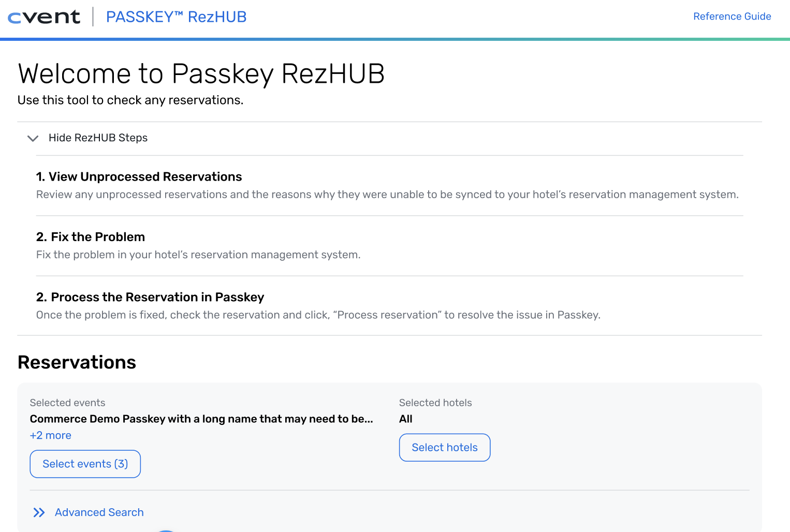
Task: Open the Reference Guide link
Action: (732, 17)
